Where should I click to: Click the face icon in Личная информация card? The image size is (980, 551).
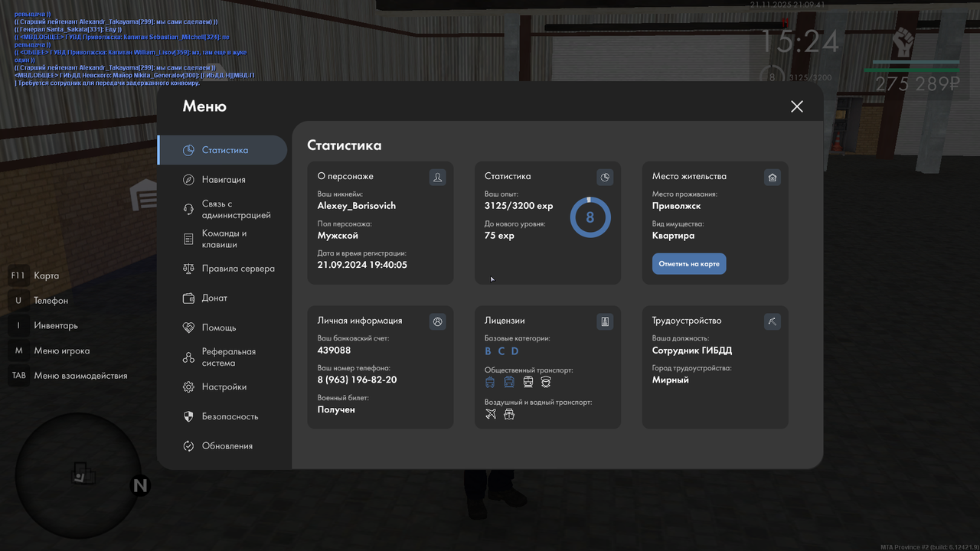437,321
